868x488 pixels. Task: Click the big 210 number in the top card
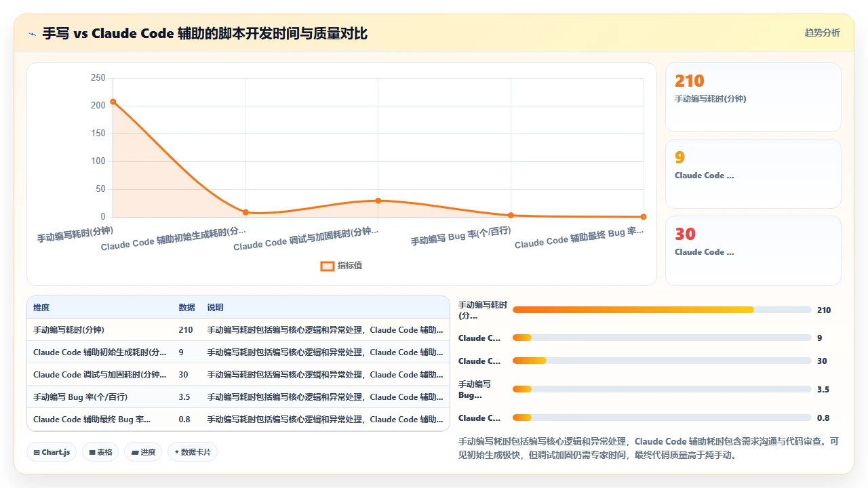click(690, 81)
